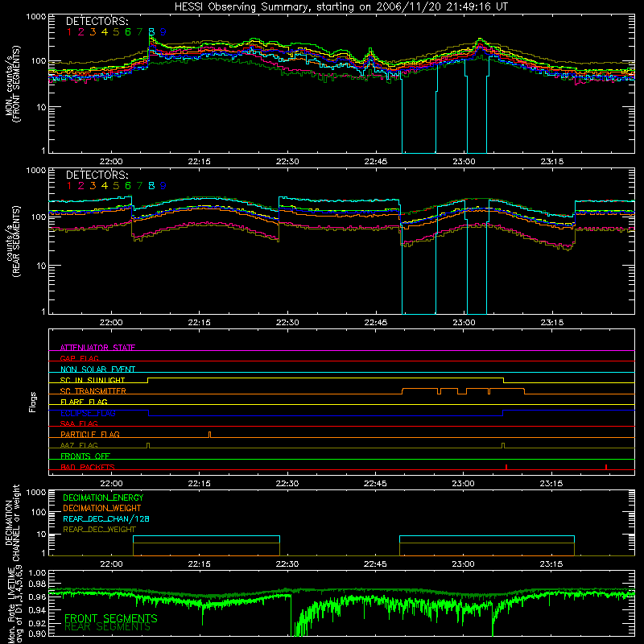Select the BAD PACKETS flag label
The image size is (644, 644).
[x=88, y=467]
